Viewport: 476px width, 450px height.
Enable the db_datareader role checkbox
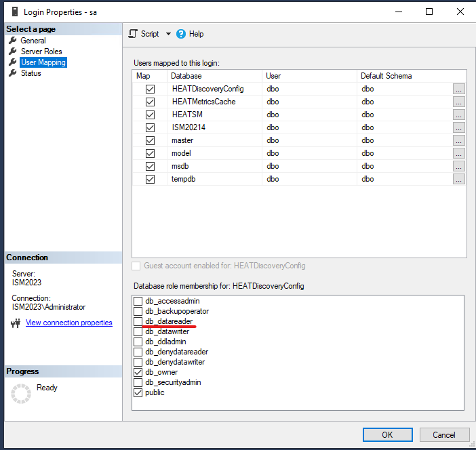click(138, 321)
